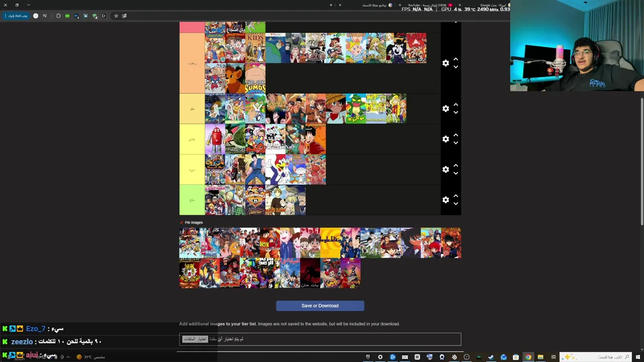The width and height of the screenshot is (644, 362).
Task: Close the YouTube browser tab
Action: coord(400,5)
